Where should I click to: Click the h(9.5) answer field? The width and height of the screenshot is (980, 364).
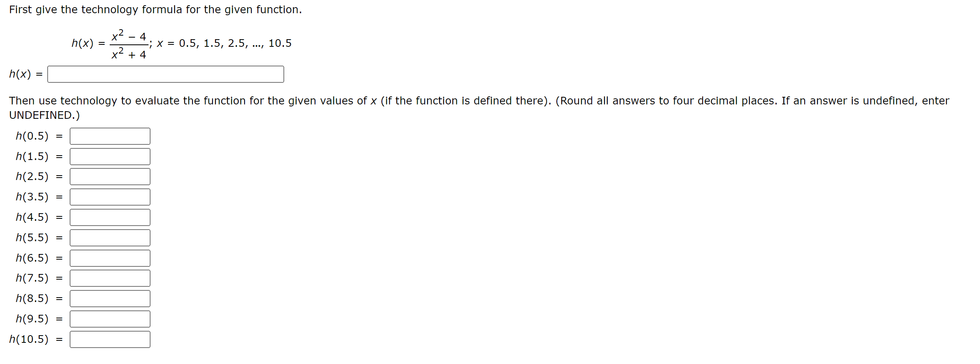(x=109, y=319)
